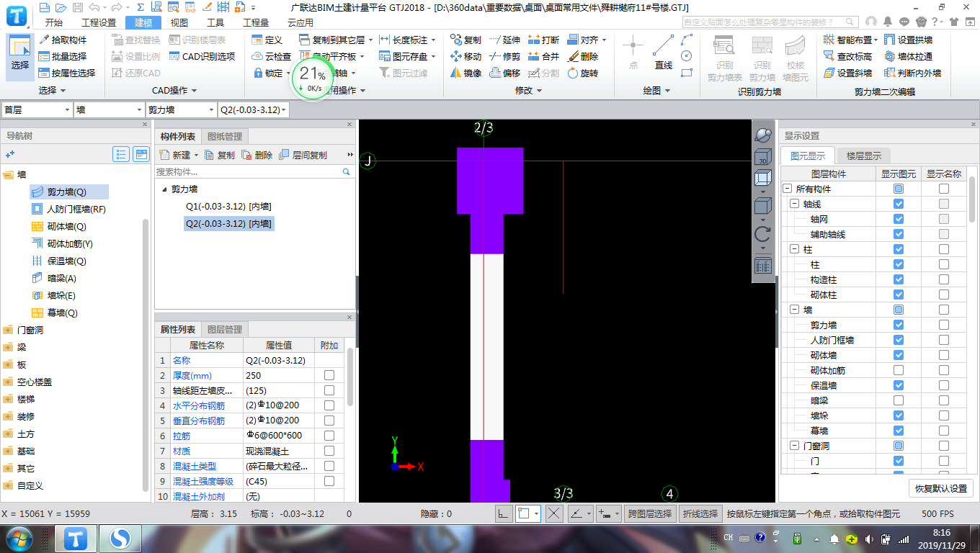The width and height of the screenshot is (980, 553).
Task: Switch to the 开始 ribbon tab
Action: point(54,22)
